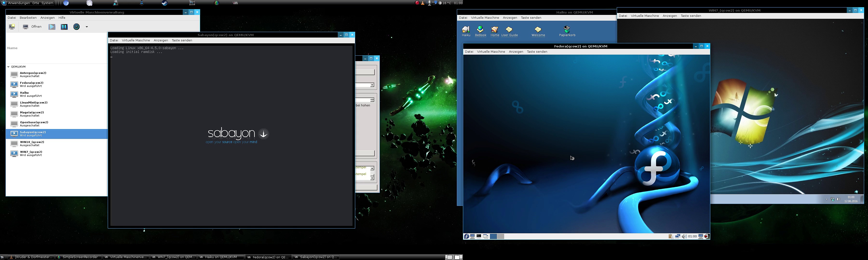Screen dimensions: 868x260
Task: Click the logout icon in Fedora panel
Action: click(707, 236)
